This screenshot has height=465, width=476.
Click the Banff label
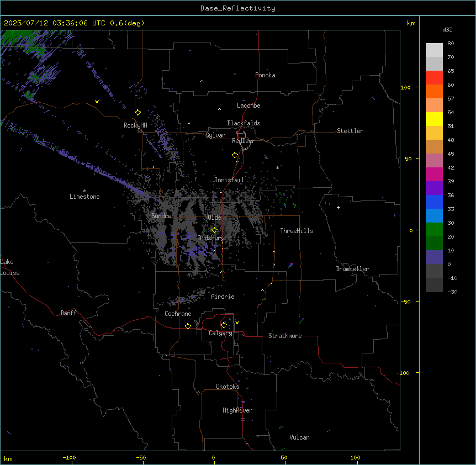click(68, 313)
